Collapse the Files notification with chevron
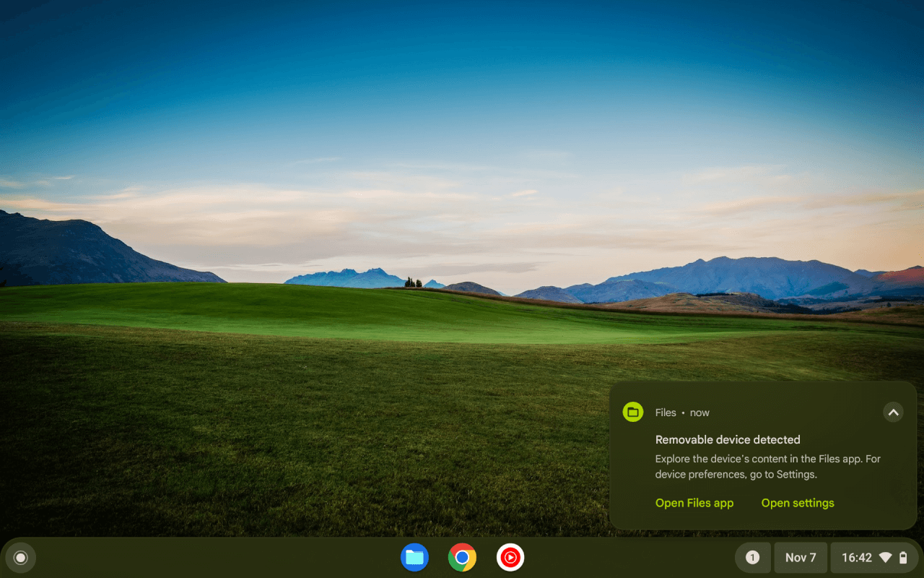The height and width of the screenshot is (578, 924). [893, 412]
